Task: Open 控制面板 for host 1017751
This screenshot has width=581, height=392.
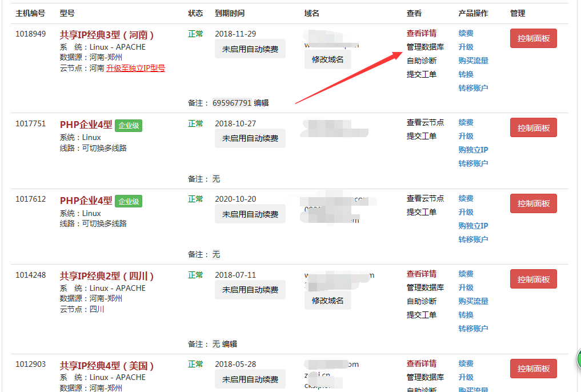Action: pyautogui.click(x=533, y=128)
